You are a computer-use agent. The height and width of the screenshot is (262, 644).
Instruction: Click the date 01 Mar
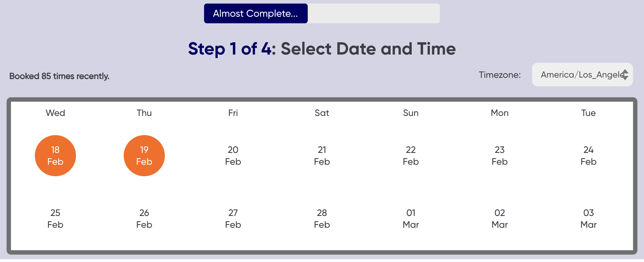(410, 218)
